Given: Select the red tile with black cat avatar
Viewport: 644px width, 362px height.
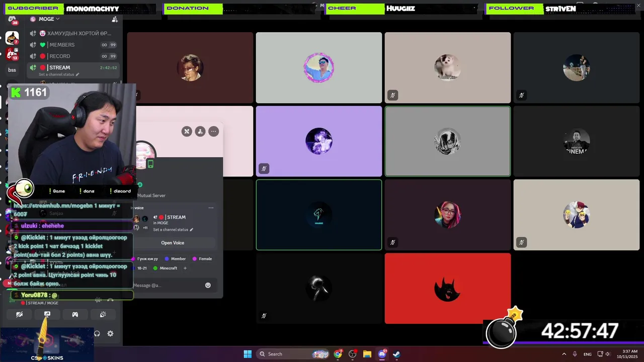Looking at the screenshot, I should 448,289.
